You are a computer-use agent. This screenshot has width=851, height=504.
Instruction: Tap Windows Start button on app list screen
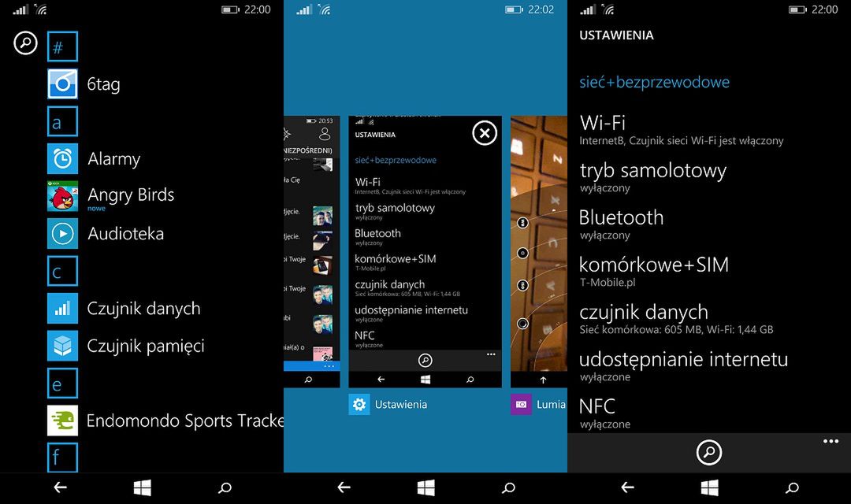(142, 487)
